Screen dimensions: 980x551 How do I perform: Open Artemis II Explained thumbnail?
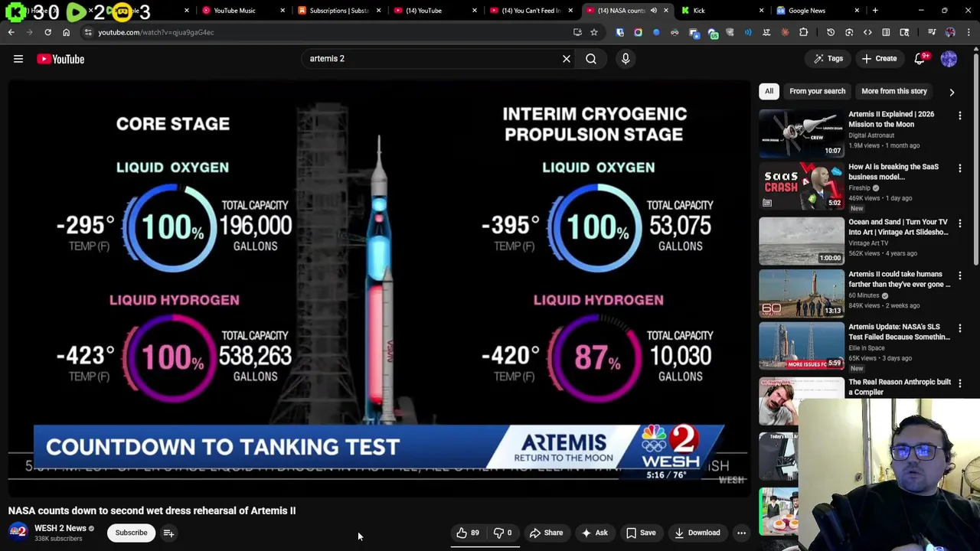(801, 132)
